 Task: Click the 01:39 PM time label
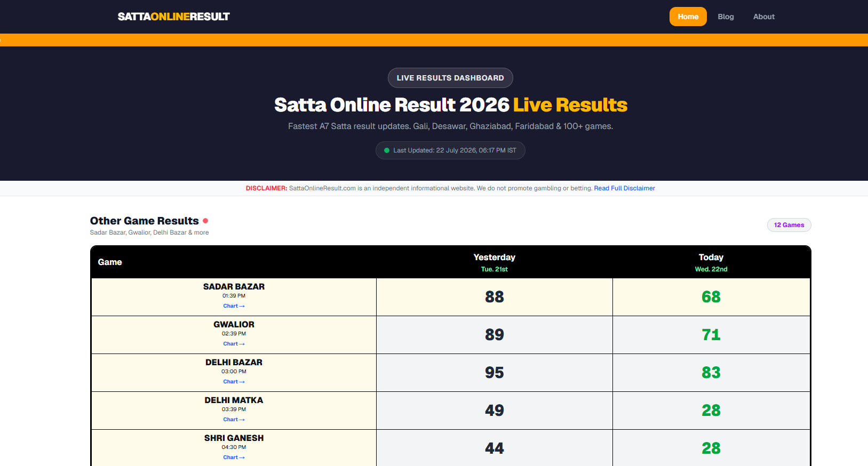(x=234, y=296)
